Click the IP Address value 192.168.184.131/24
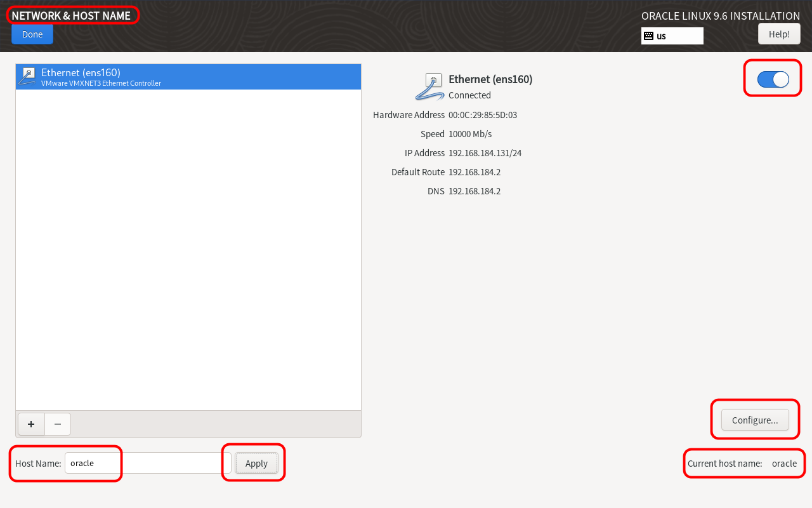Image resolution: width=812 pixels, height=508 pixels. [485, 153]
